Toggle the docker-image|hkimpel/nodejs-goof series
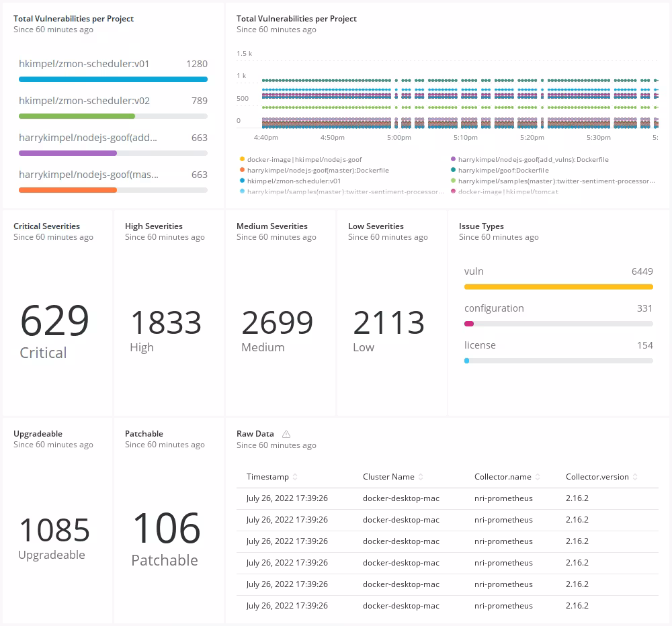The width and height of the screenshot is (672, 626). pyautogui.click(x=304, y=159)
